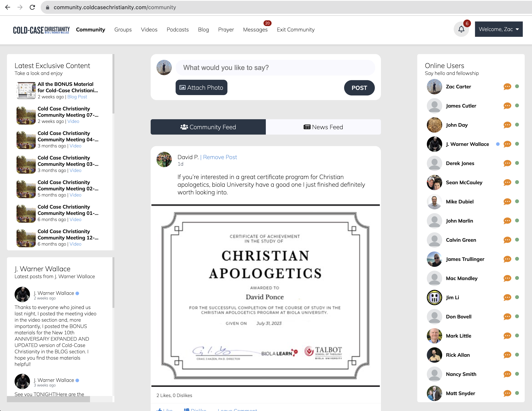This screenshot has width=532, height=411.
Task: Click the J. Warner Wallace panel scrollbar
Action: click(x=113, y=283)
